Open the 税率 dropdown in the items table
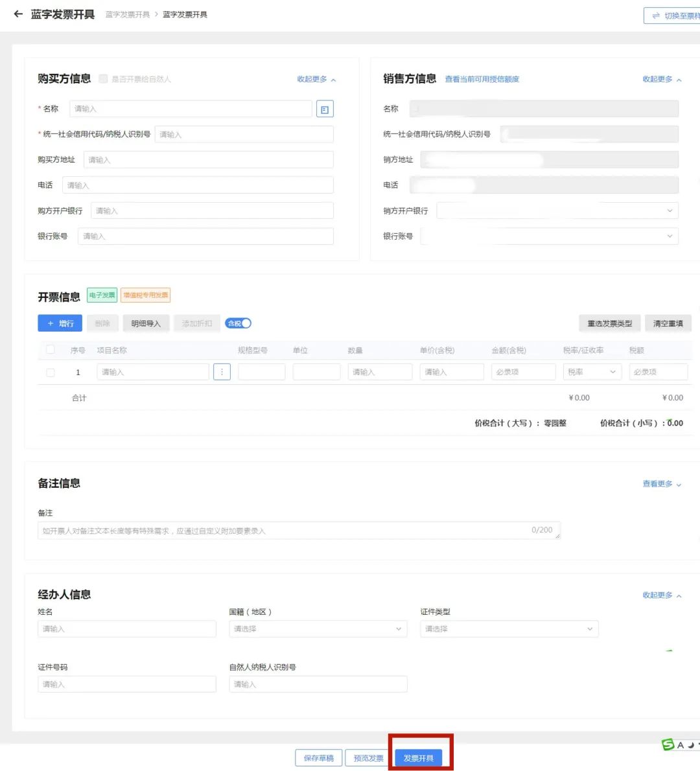Screen dimensions: 700x771 click(590, 371)
